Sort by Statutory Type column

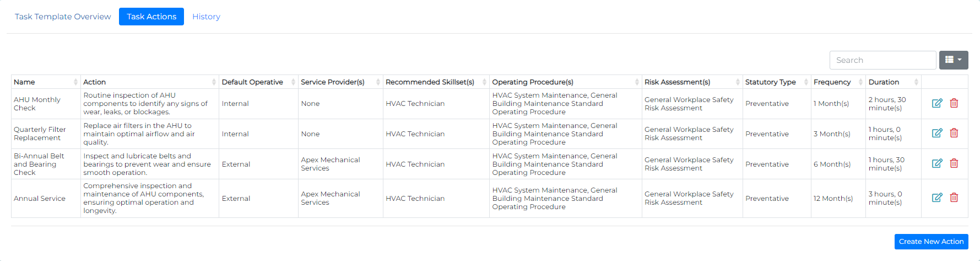776,82
